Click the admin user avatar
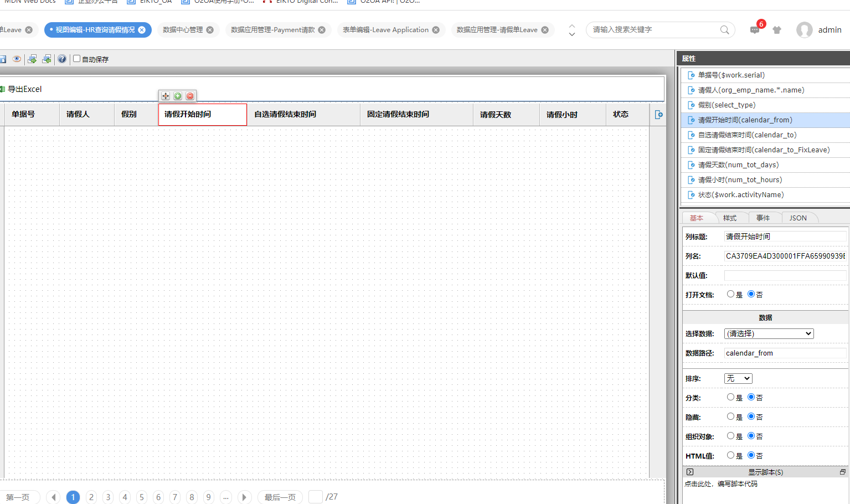Image resolution: width=850 pixels, height=504 pixels. [x=805, y=30]
